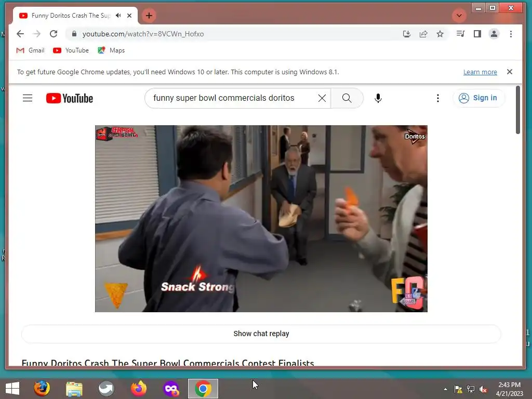
Task: Click the install/download page icon in address bar
Action: point(406,34)
